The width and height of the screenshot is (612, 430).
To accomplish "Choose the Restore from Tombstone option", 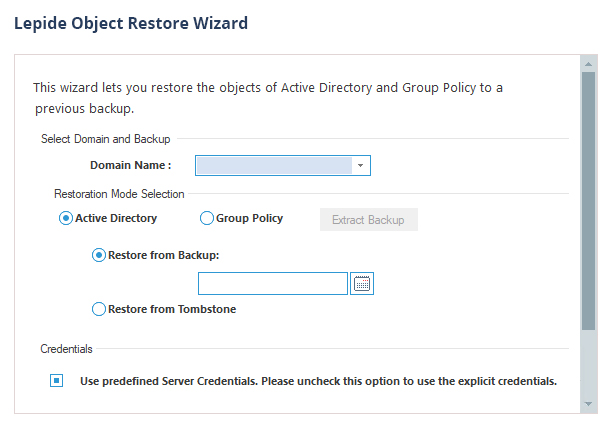I will pyautogui.click(x=99, y=309).
